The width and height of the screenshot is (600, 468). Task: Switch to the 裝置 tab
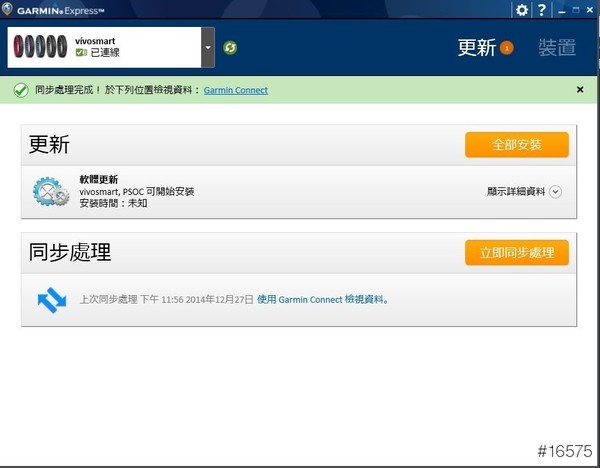(557, 48)
